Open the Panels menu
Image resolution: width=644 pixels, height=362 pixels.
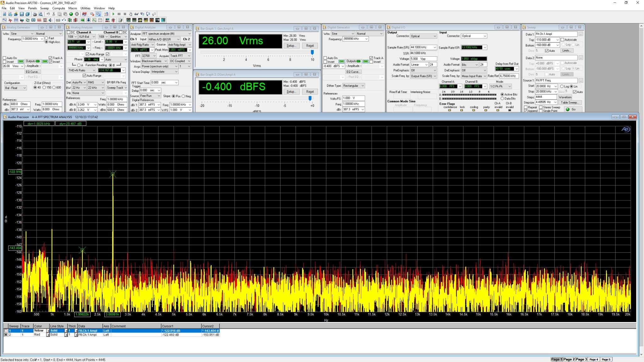(32, 8)
